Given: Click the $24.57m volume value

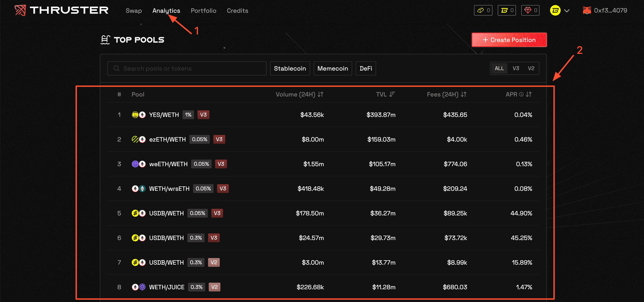Looking at the screenshot, I should [311, 238].
